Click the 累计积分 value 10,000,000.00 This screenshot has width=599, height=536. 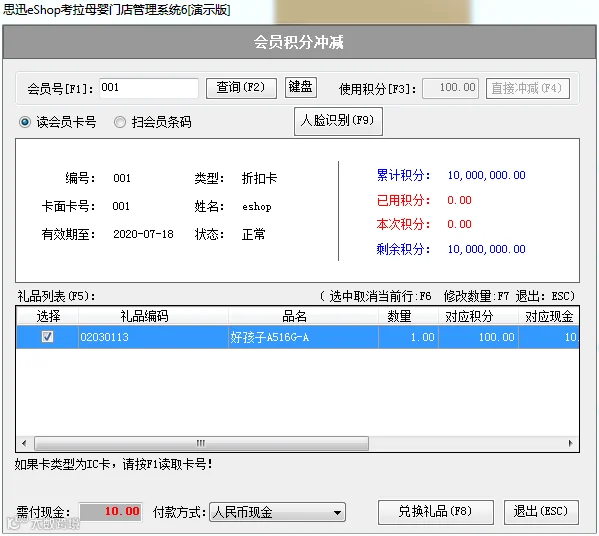[486, 175]
